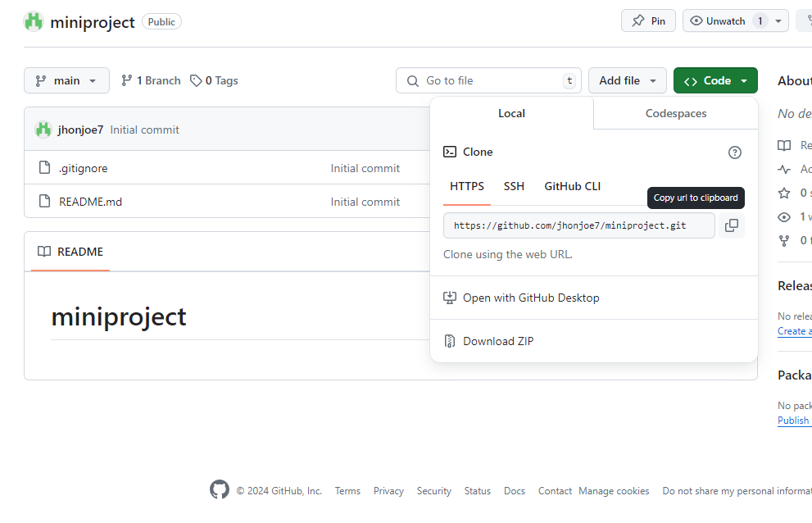Open the 1 Branch link

coord(151,80)
